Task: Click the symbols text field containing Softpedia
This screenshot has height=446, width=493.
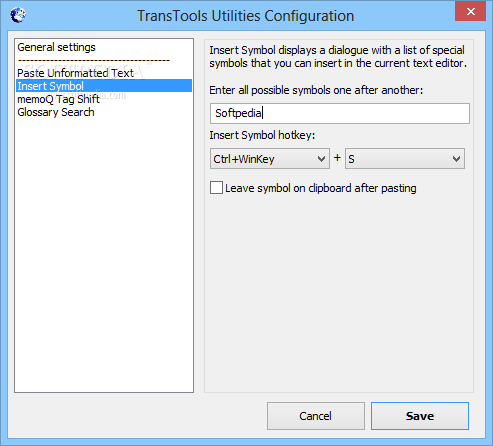Action: click(x=340, y=113)
